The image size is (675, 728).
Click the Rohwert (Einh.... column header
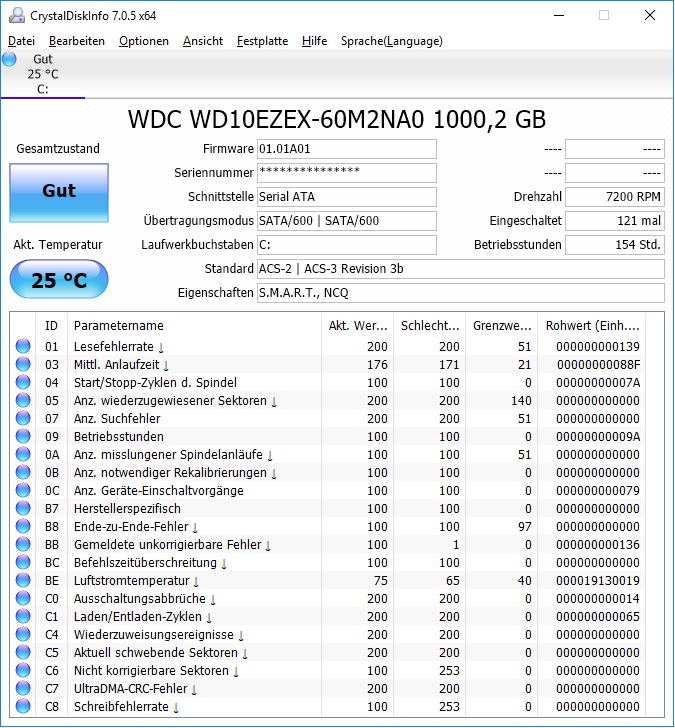coord(591,325)
